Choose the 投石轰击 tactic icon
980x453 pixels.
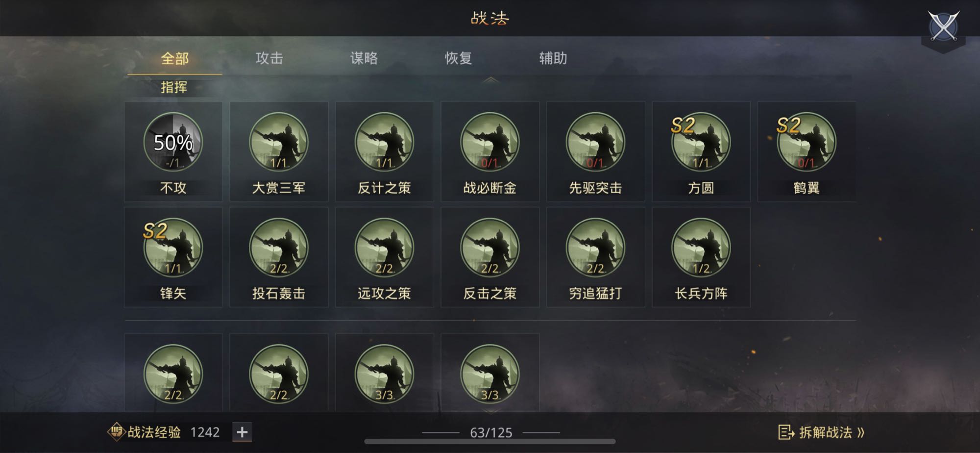point(279,248)
